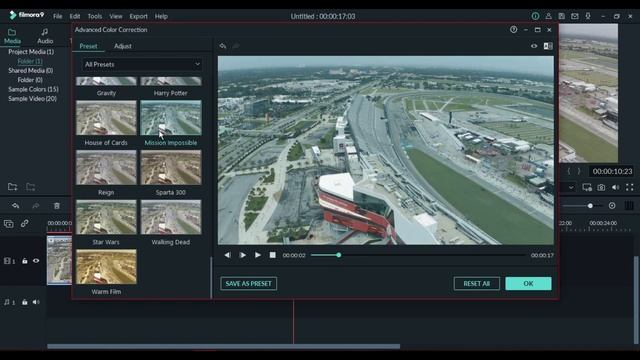
Task: Open the preview display settings monitor icon
Action: (587, 187)
